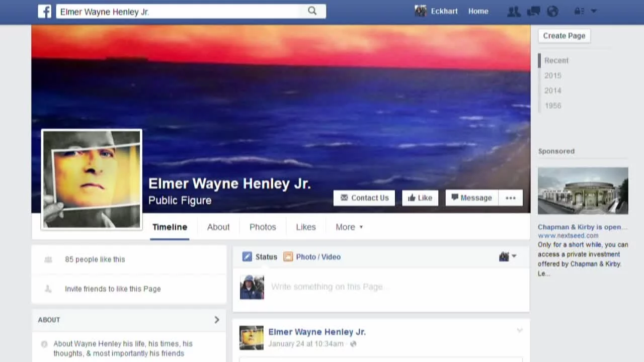The image size is (644, 362).
Task: Click the Facebook logo icon
Action: [45, 11]
